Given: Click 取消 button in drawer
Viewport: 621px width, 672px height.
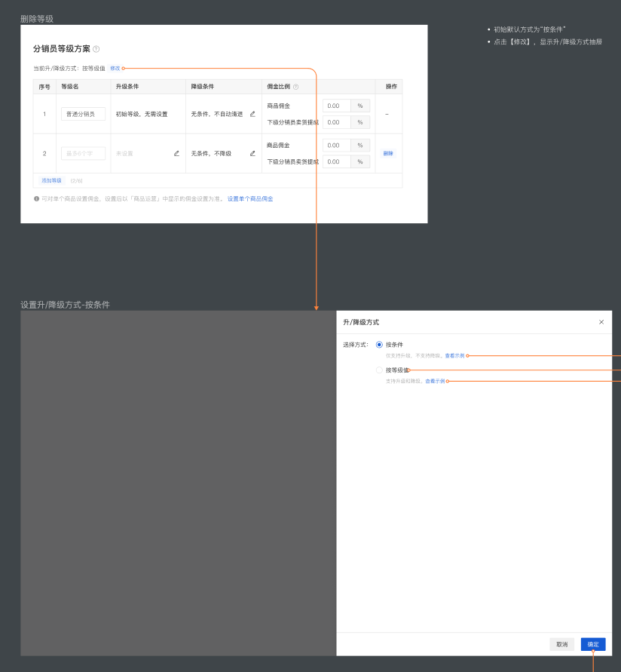Looking at the screenshot, I should coord(562,644).
